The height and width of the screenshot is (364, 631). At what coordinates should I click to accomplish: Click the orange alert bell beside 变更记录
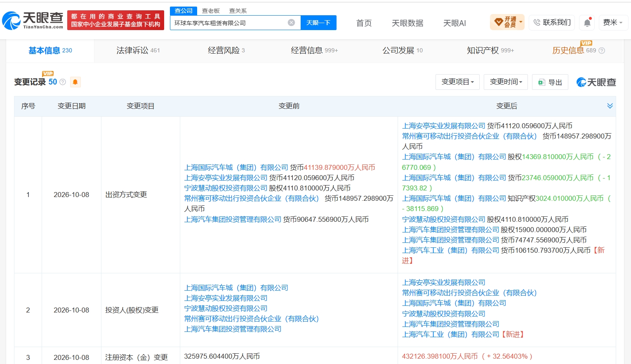pyautogui.click(x=75, y=82)
